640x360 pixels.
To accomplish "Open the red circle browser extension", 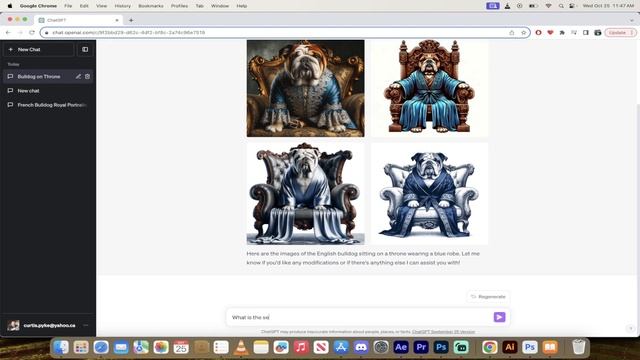I will pyautogui.click(x=538, y=33).
